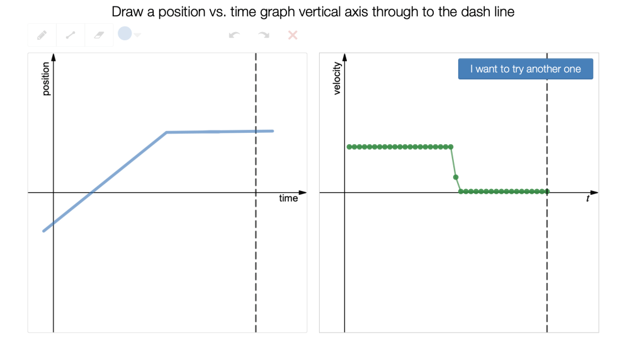
Task: Click the right end of the blue position line
Action: [273, 131]
